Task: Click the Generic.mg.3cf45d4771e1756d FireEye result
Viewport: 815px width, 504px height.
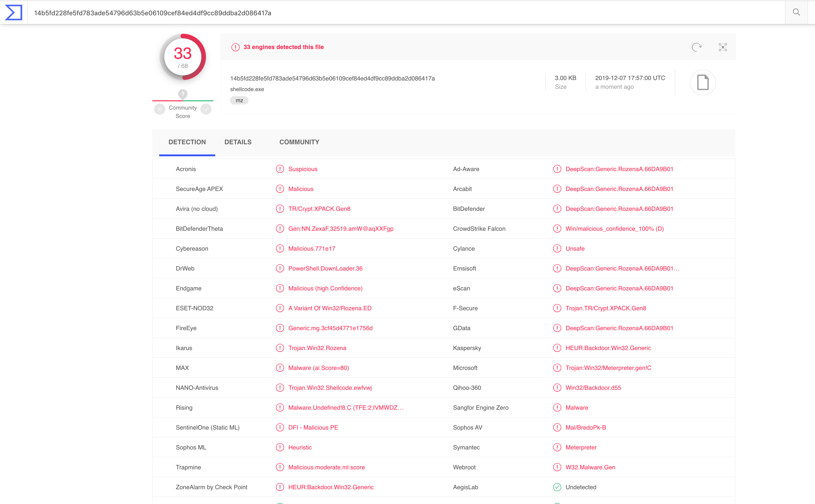Action: [330, 328]
